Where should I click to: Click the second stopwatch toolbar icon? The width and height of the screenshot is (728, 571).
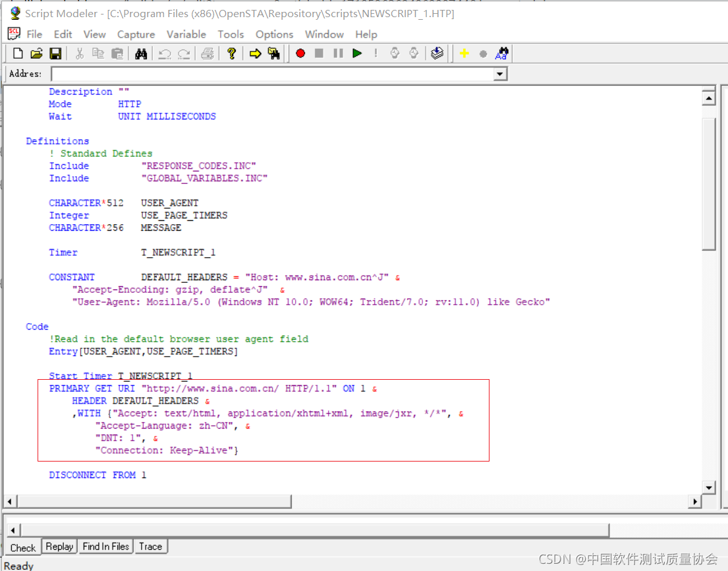414,53
